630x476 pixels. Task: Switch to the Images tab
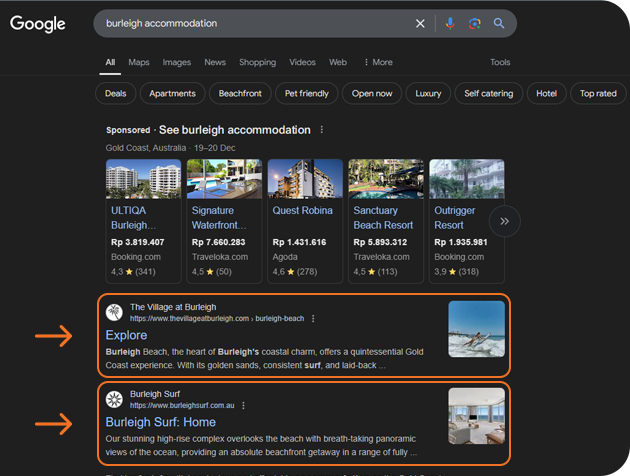click(177, 62)
